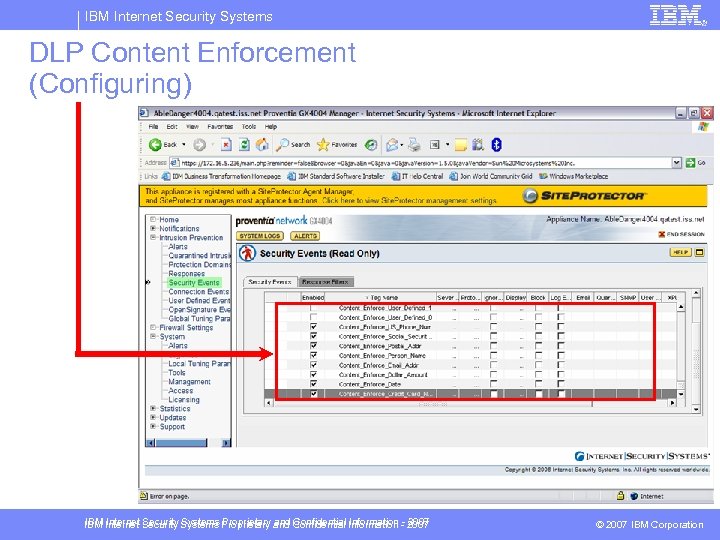This screenshot has width=720, height=540.
Task: Click the URL address input field
Action: [421, 163]
